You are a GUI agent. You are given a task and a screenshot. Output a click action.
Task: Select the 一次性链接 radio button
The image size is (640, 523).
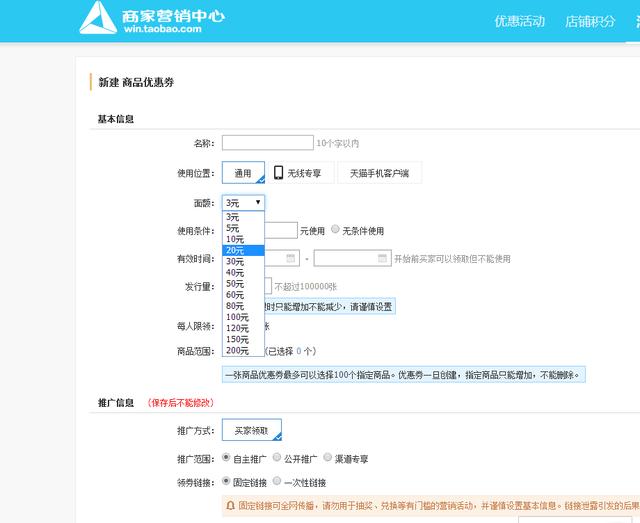277,481
